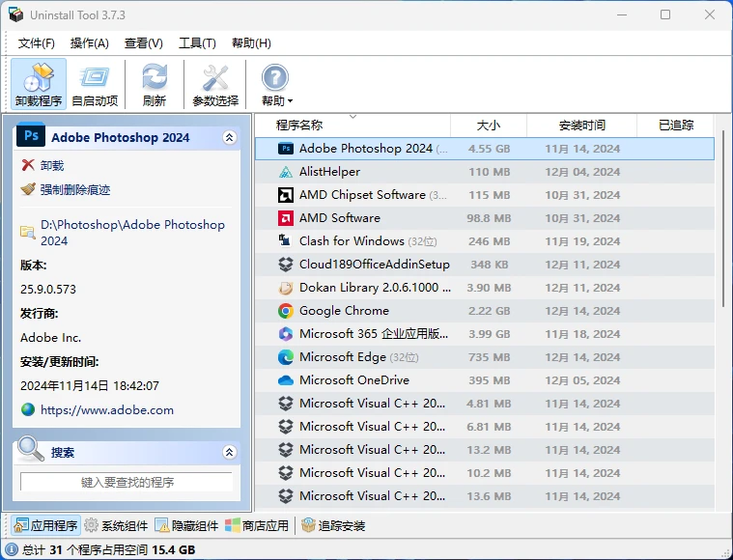This screenshot has height=560, width=733.
Task: Switch to the 商店应用 tab
Action: click(257, 526)
